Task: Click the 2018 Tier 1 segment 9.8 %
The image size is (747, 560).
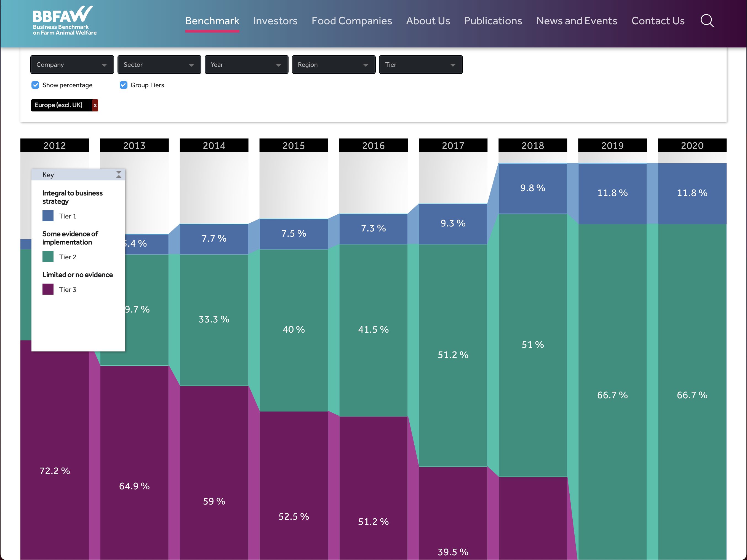Action: (x=533, y=188)
